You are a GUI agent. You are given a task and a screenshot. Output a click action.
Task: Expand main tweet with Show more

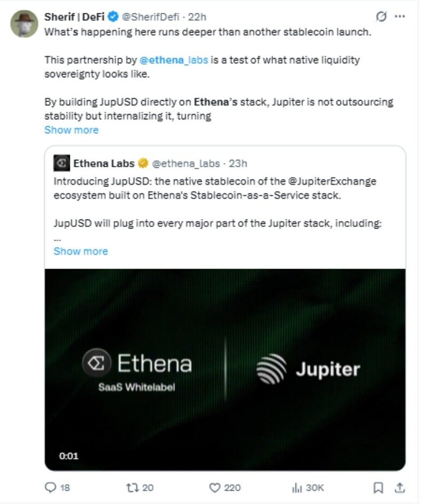71,130
